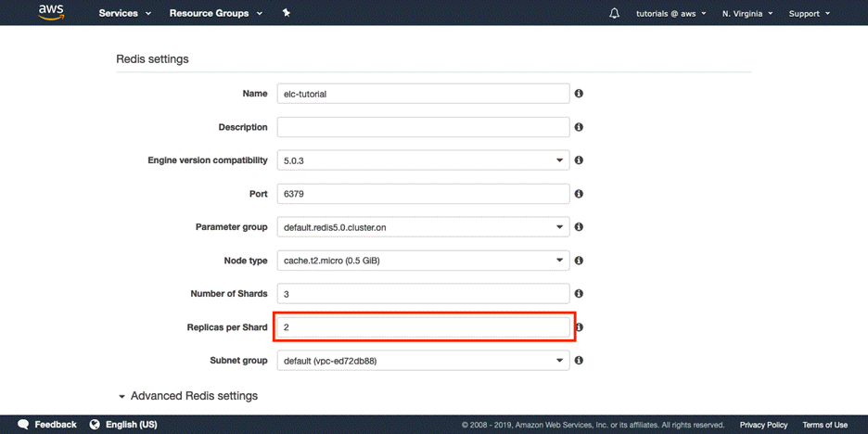This screenshot has height=434, width=868.
Task: Open Engine version compatibility dropdown
Action: pos(423,160)
